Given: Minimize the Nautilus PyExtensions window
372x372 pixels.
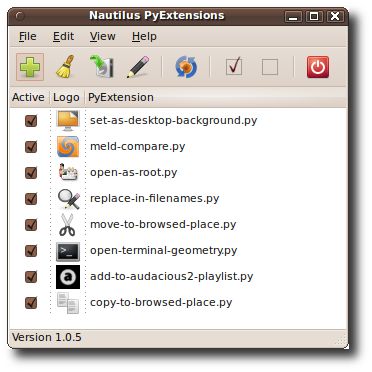Looking at the screenshot, I should 293,16.
